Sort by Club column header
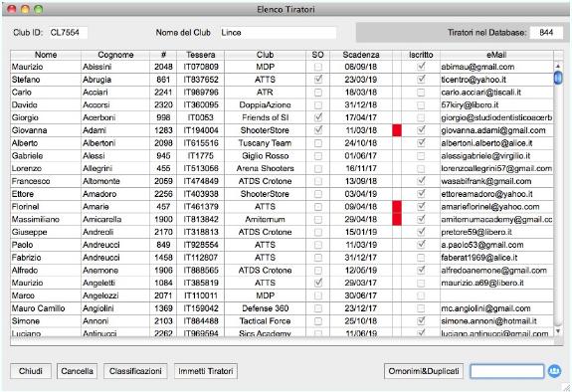The height and width of the screenshot is (392, 572). click(x=265, y=55)
